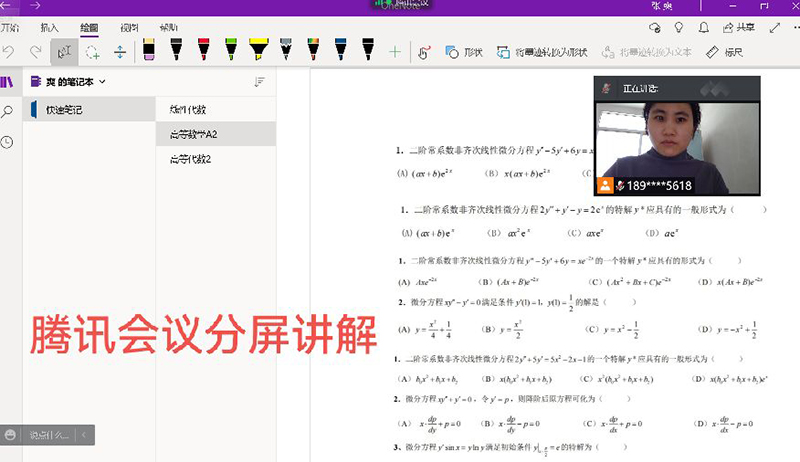Open the 形状 shapes gallery
Viewport: 800px width, 462px height.
click(x=464, y=52)
